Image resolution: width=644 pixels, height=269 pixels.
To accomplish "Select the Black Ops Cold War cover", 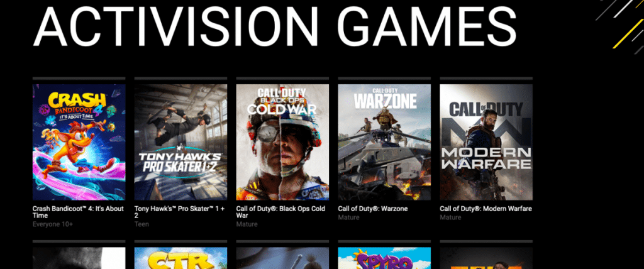I will (282, 142).
